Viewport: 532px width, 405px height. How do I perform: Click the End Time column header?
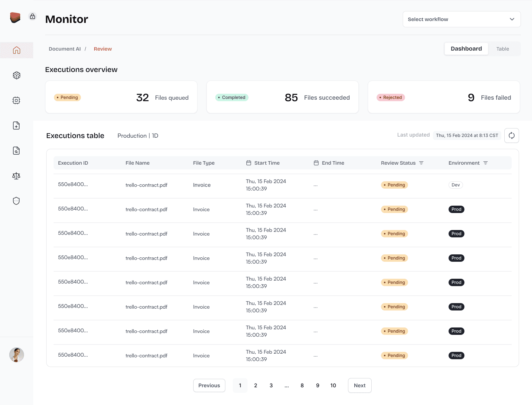pos(333,163)
